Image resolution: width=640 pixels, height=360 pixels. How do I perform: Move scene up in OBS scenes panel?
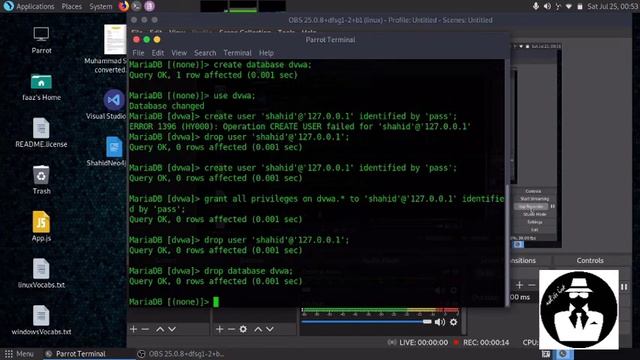click(x=160, y=329)
